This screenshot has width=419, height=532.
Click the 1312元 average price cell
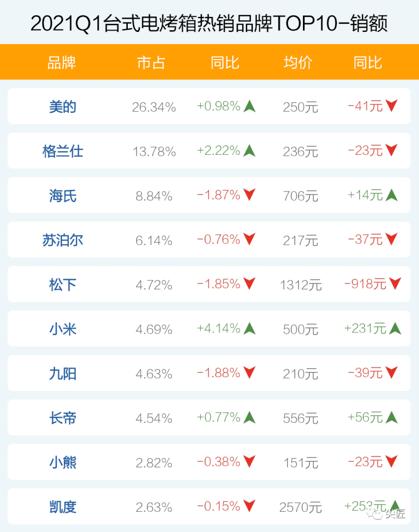tap(301, 285)
